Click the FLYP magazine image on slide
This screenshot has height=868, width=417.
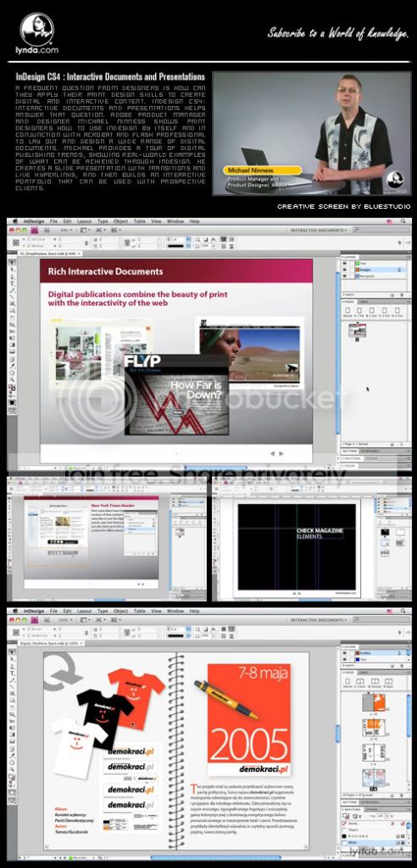point(176,395)
